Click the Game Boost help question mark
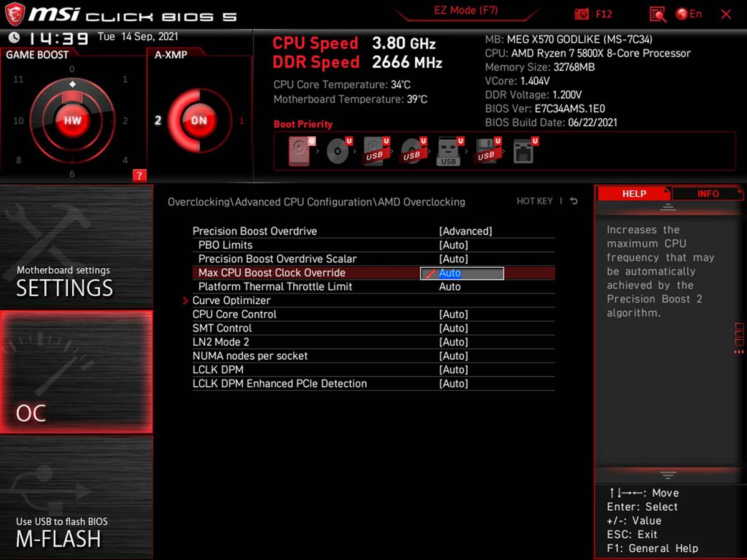This screenshot has height=560, width=747. click(x=138, y=175)
